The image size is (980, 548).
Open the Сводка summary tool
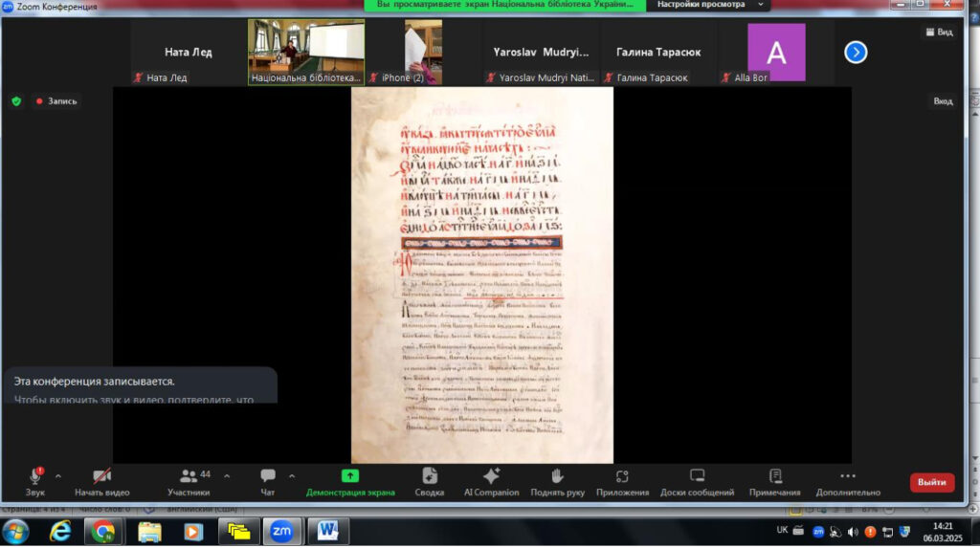tap(430, 482)
